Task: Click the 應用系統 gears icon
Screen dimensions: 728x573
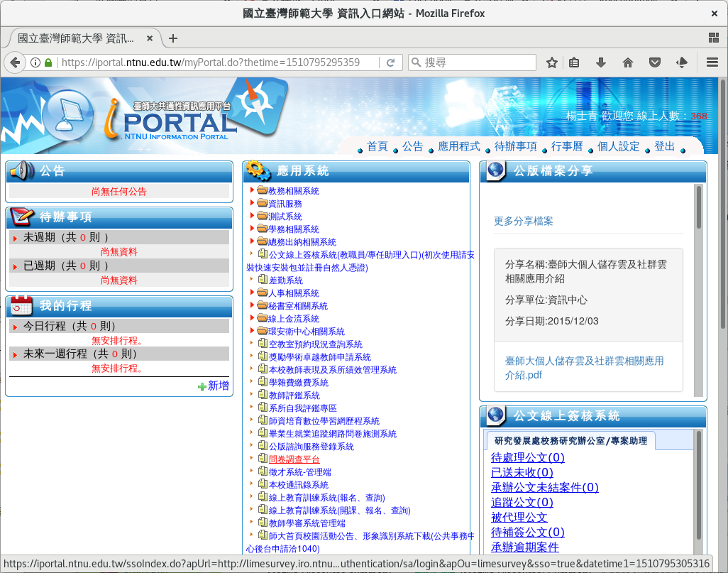Action: click(258, 170)
